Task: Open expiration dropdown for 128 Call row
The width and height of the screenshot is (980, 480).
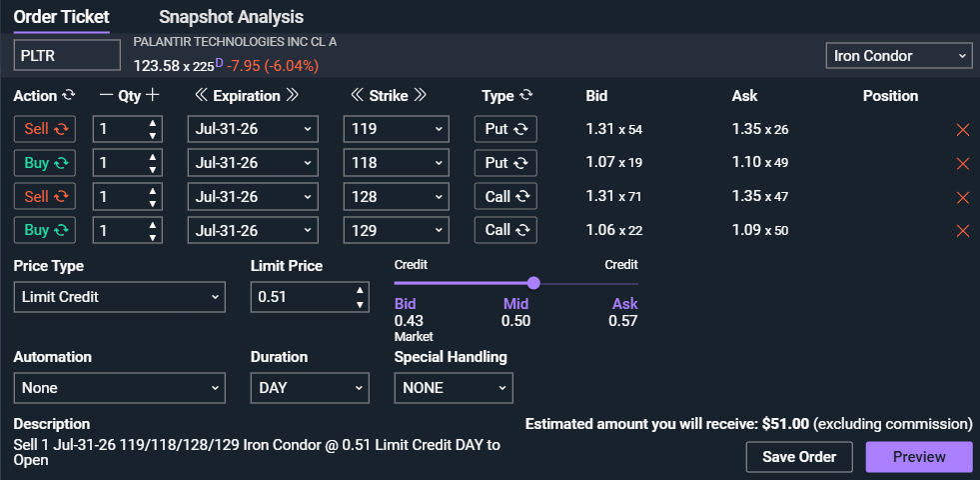Action: click(253, 197)
